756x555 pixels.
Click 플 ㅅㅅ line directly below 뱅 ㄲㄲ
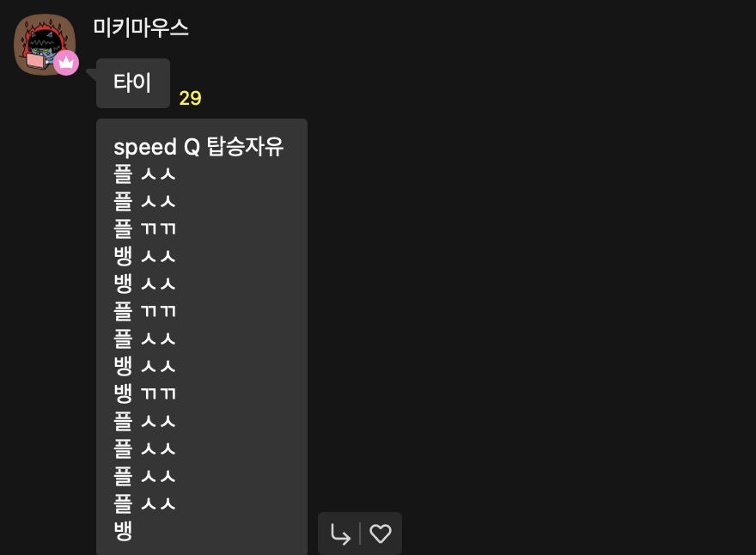pos(144,421)
